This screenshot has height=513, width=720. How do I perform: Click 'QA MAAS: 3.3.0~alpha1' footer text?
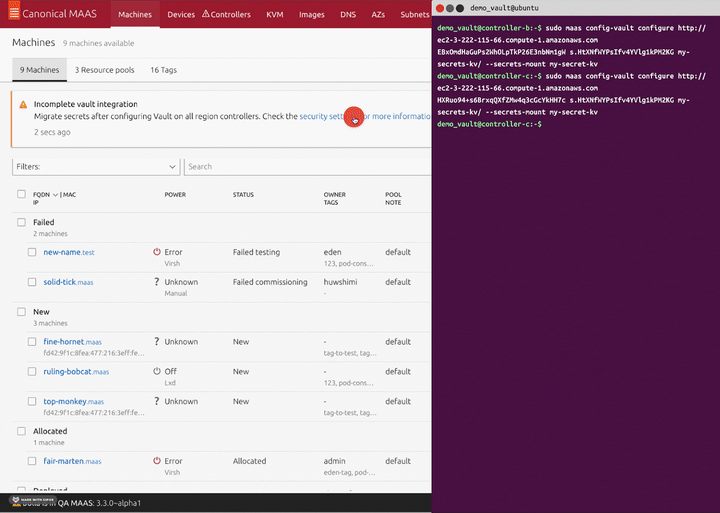[x=99, y=503]
